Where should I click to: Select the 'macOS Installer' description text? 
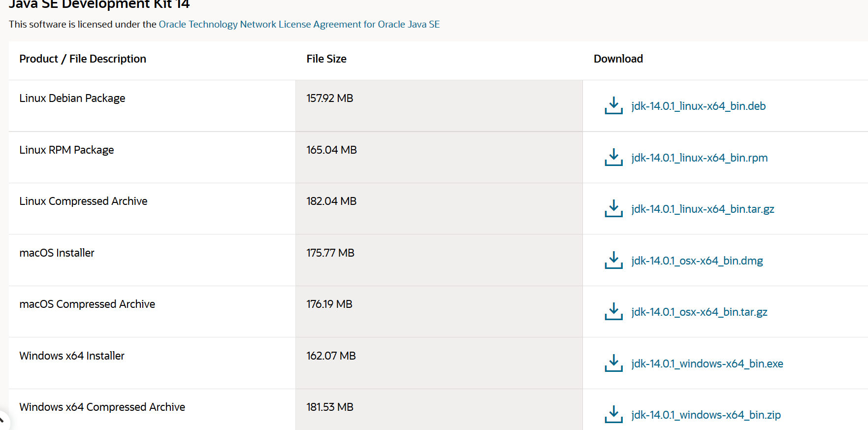point(57,253)
